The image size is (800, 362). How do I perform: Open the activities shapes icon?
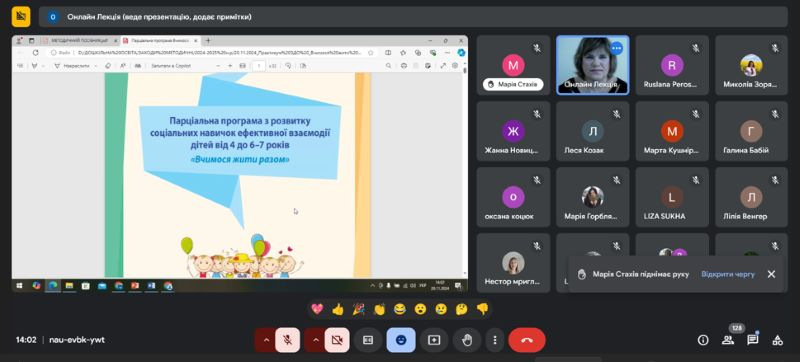pyautogui.click(x=778, y=340)
